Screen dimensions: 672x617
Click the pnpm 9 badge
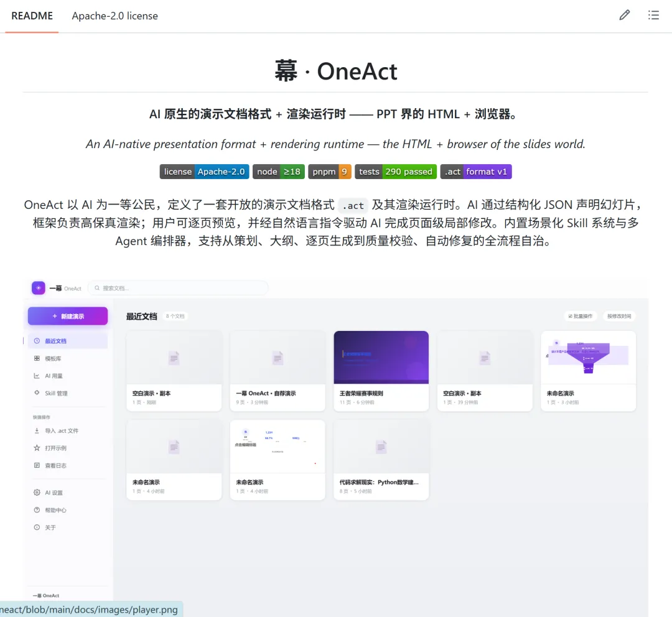pos(330,172)
